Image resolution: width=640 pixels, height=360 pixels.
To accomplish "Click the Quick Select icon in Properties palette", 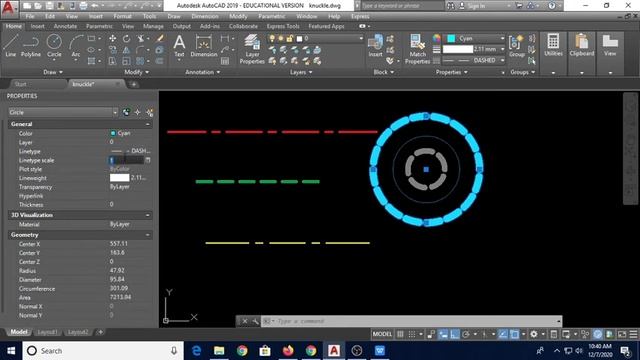I will 149,112.
